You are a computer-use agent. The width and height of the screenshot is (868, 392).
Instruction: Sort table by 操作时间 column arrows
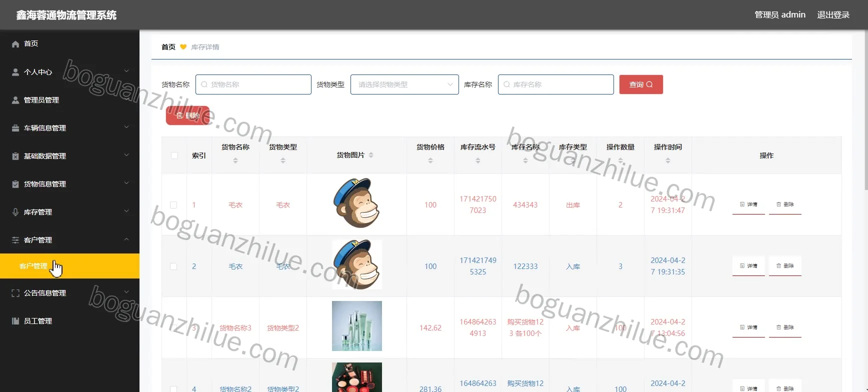[x=668, y=160]
